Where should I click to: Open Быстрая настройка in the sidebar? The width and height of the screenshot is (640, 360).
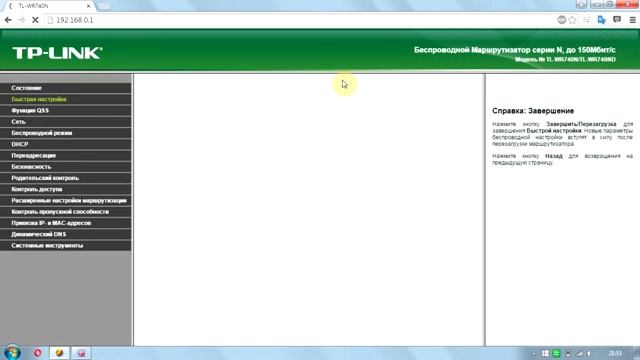(66, 99)
